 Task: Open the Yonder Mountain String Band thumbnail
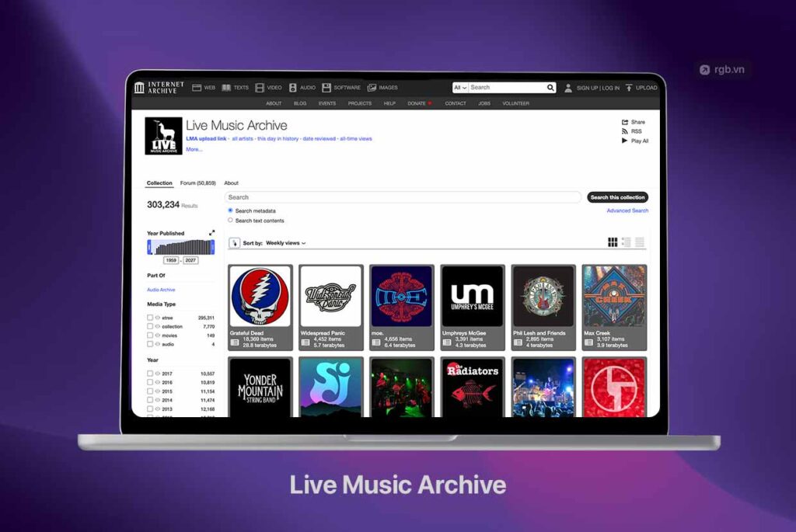tap(260, 388)
